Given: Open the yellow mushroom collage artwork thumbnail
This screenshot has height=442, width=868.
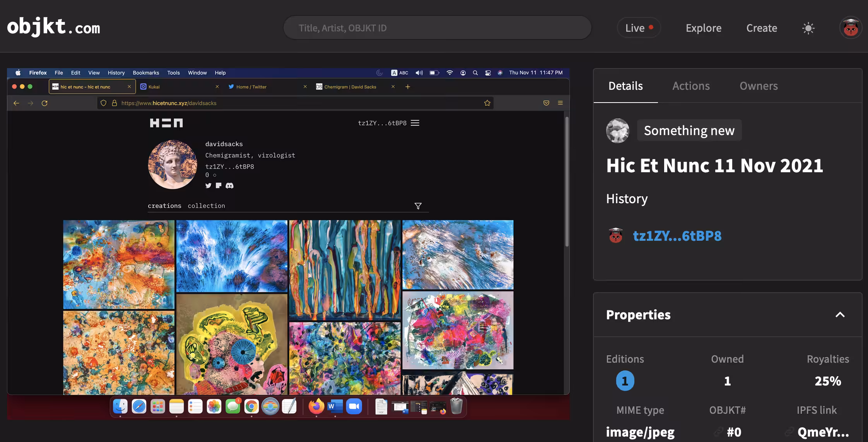Looking at the screenshot, I should 232,344.
